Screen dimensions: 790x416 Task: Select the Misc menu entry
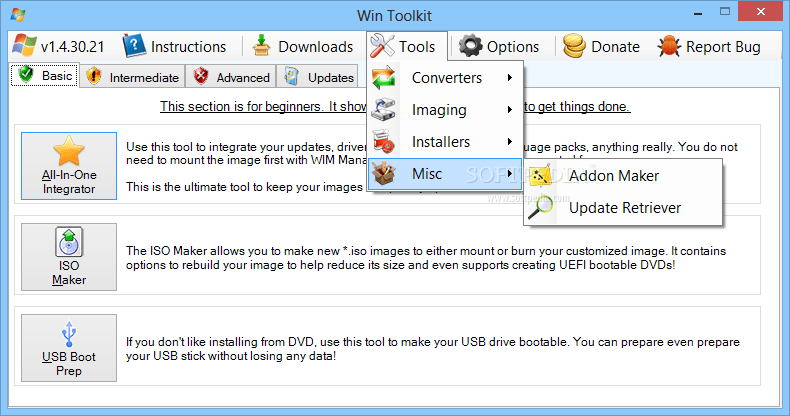point(445,174)
